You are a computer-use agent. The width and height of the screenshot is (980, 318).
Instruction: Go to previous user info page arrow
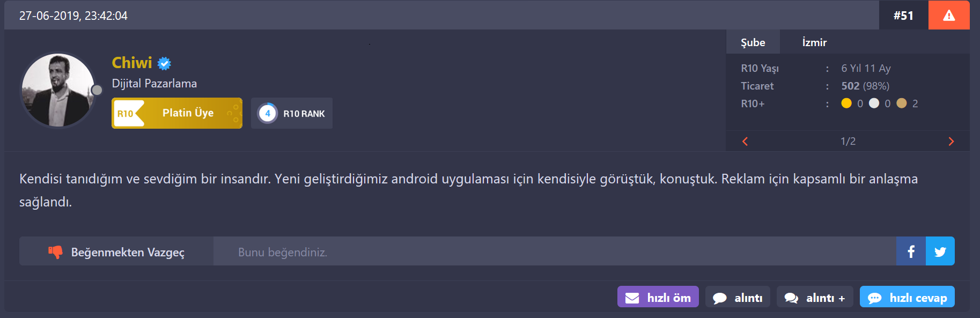pos(745,142)
